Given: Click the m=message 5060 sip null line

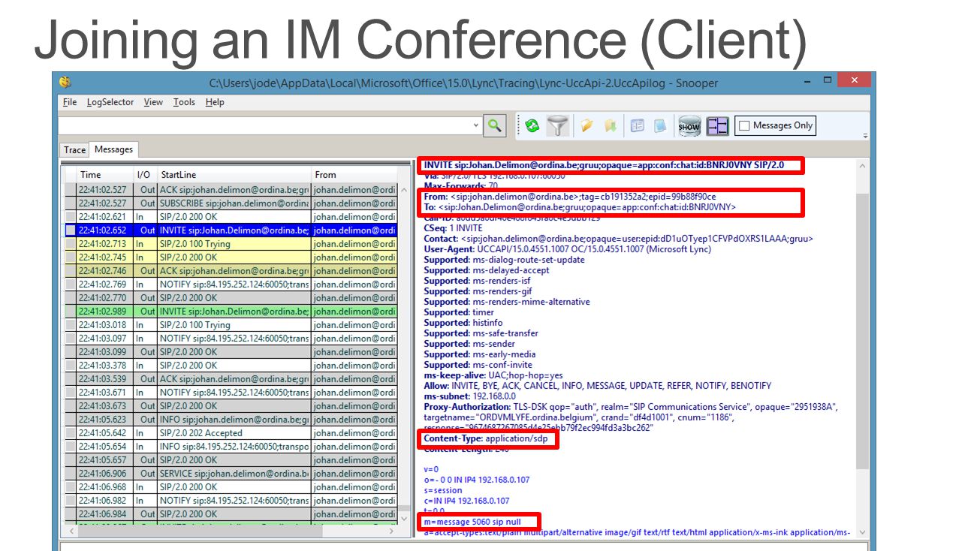Looking at the screenshot, I should 472,522.
